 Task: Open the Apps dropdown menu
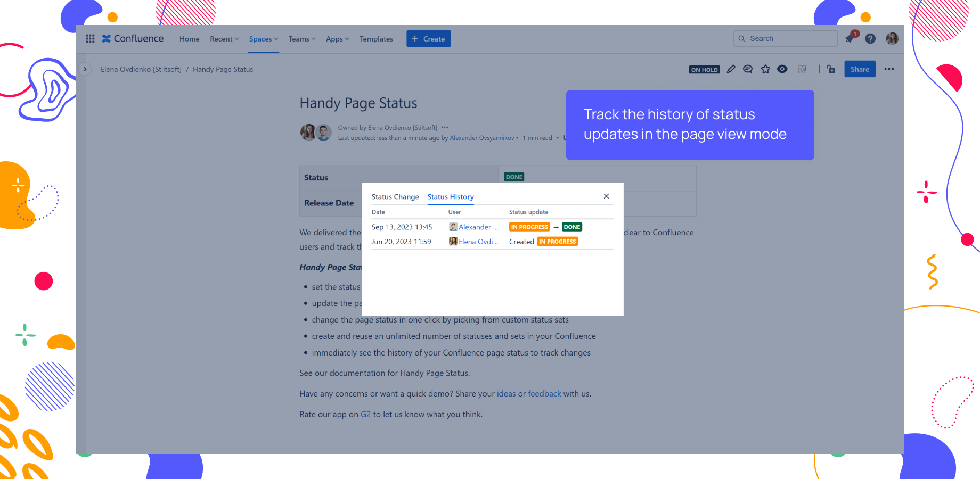click(x=338, y=39)
